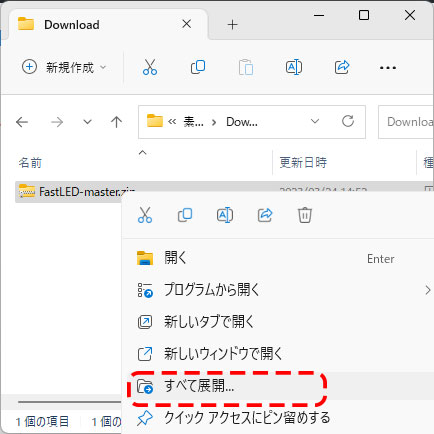The image size is (434, 434).
Task: Click the Share icon in the Explorer toolbar
Action: tap(342, 67)
